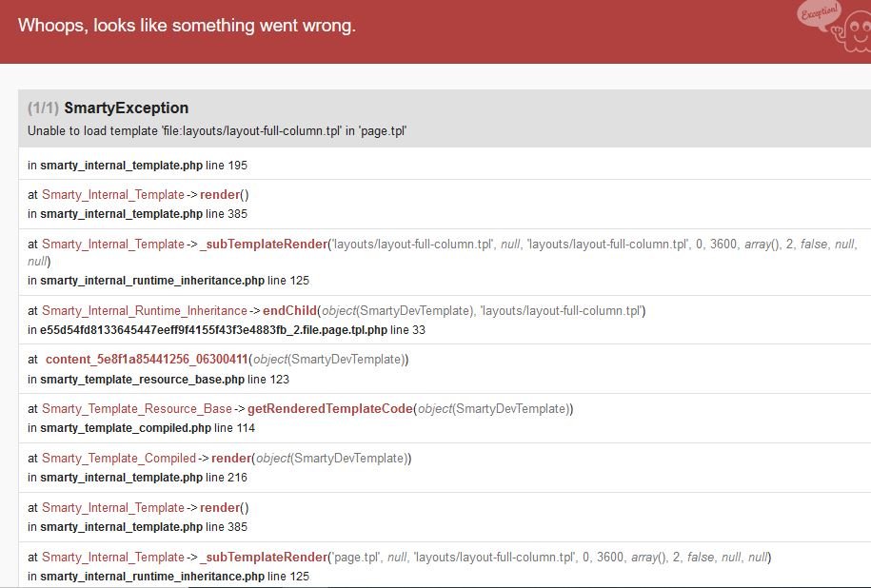
Task: Click smarty_template_compiled.php line 114 file name
Action: (126, 428)
